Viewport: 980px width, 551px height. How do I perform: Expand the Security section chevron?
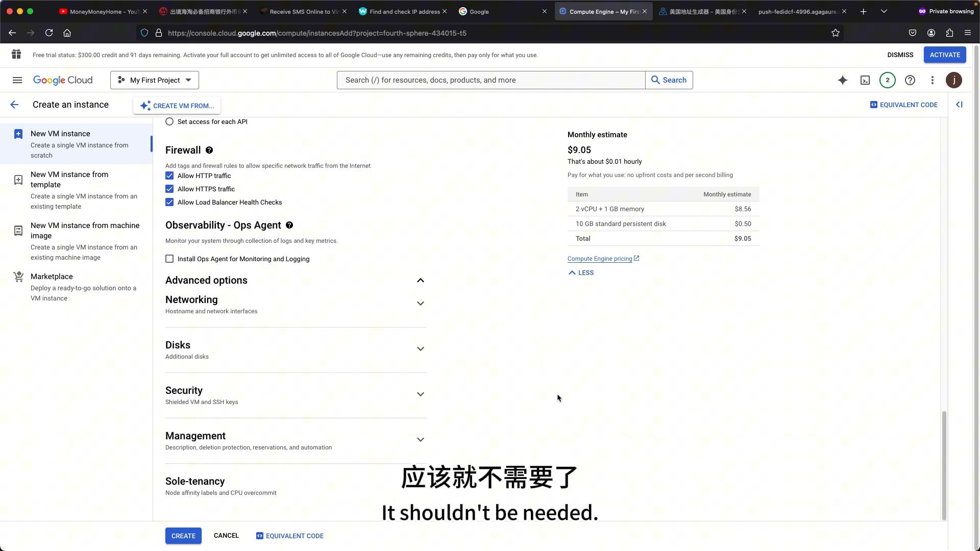pos(421,394)
